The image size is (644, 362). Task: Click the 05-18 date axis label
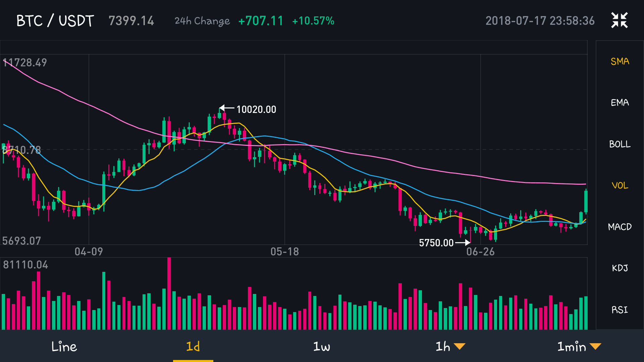pos(284,252)
